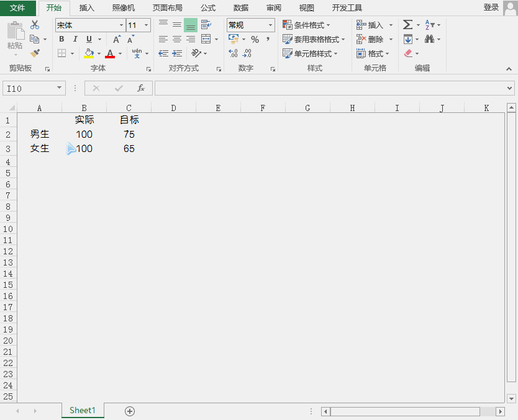Expand 单元格样式 cell styles menu
Screen dimensions: 518x420
click(310, 53)
